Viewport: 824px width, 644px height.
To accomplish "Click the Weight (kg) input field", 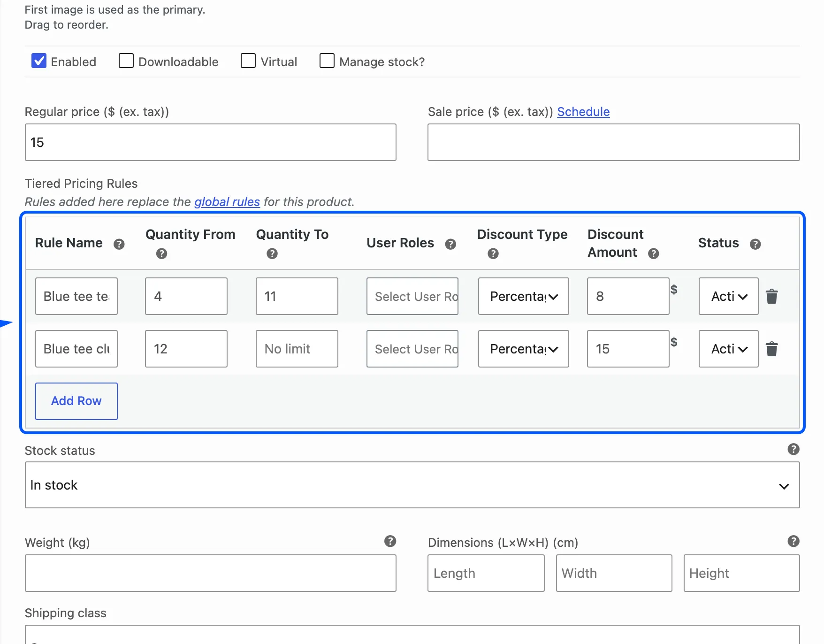I will click(x=211, y=573).
